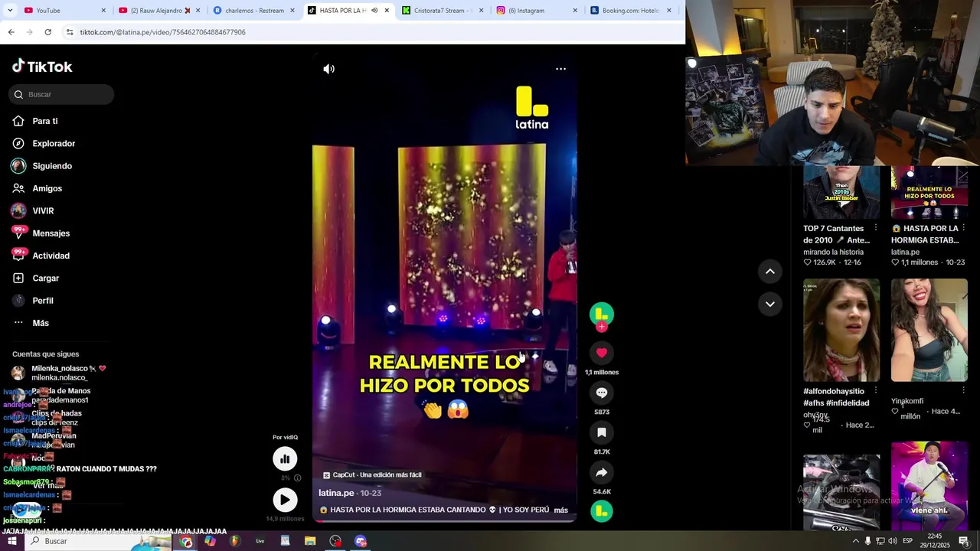This screenshot has width=980, height=551.
Task: Click the vidIQ stats bar chart button
Action: tap(285, 458)
